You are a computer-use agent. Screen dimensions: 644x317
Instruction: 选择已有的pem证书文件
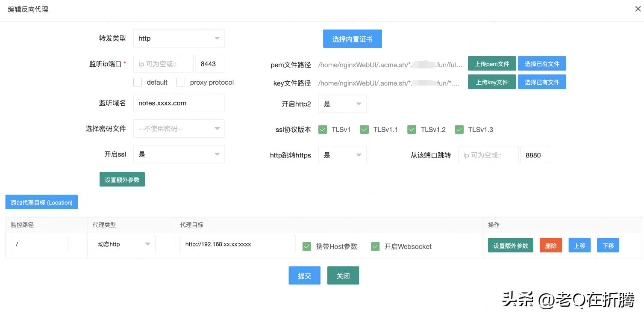coord(541,63)
